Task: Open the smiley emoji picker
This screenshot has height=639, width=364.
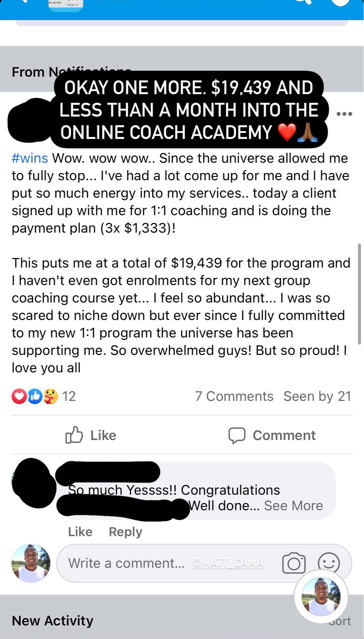Action: coord(329,563)
